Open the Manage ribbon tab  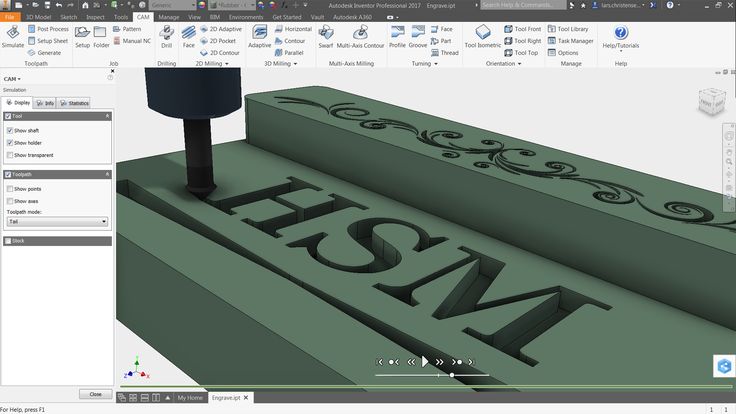pyautogui.click(x=169, y=17)
